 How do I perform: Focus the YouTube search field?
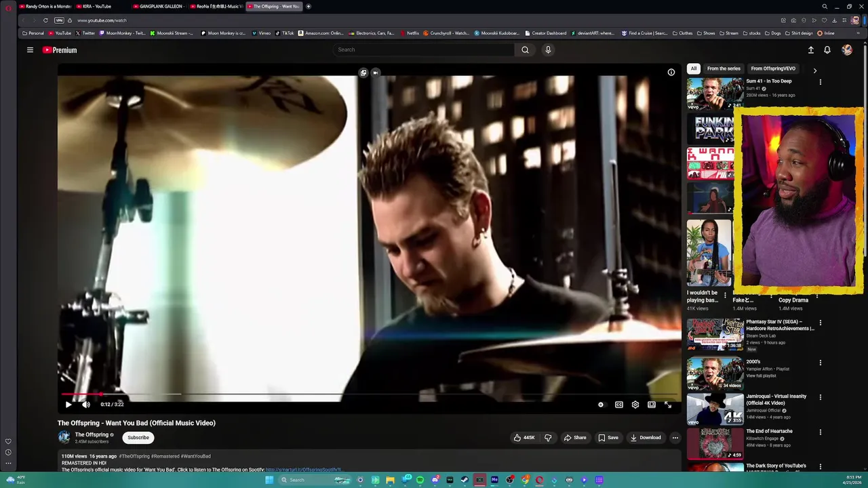(x=424, y=49)
